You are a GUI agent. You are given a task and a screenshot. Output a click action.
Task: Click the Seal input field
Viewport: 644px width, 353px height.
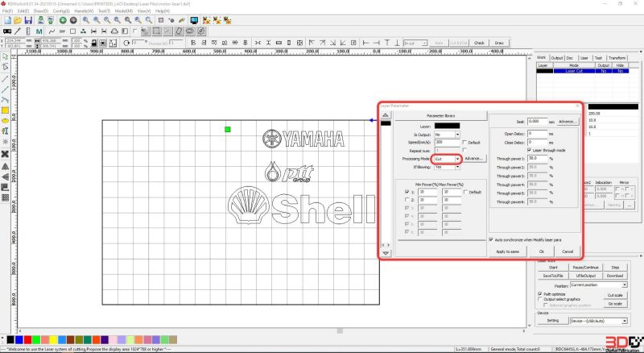coord(538,122)
